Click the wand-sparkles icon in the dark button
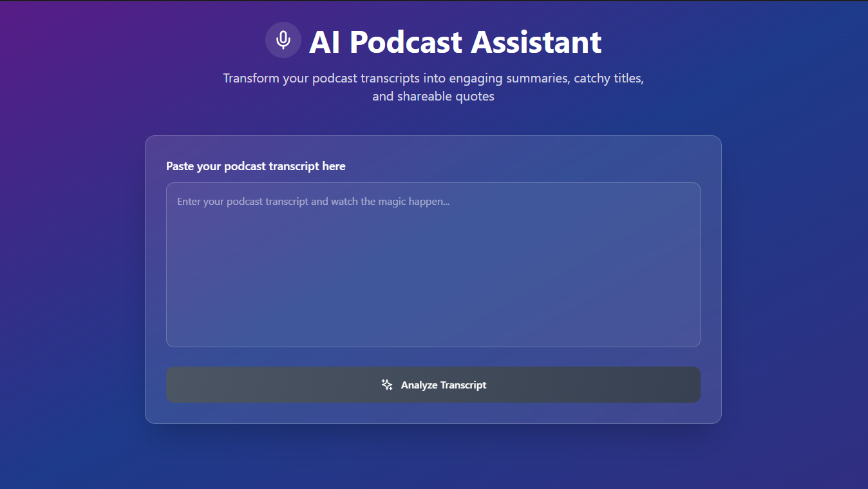Image resolution: width=868 pixels, height=489 pixels. tap(386, 385)
